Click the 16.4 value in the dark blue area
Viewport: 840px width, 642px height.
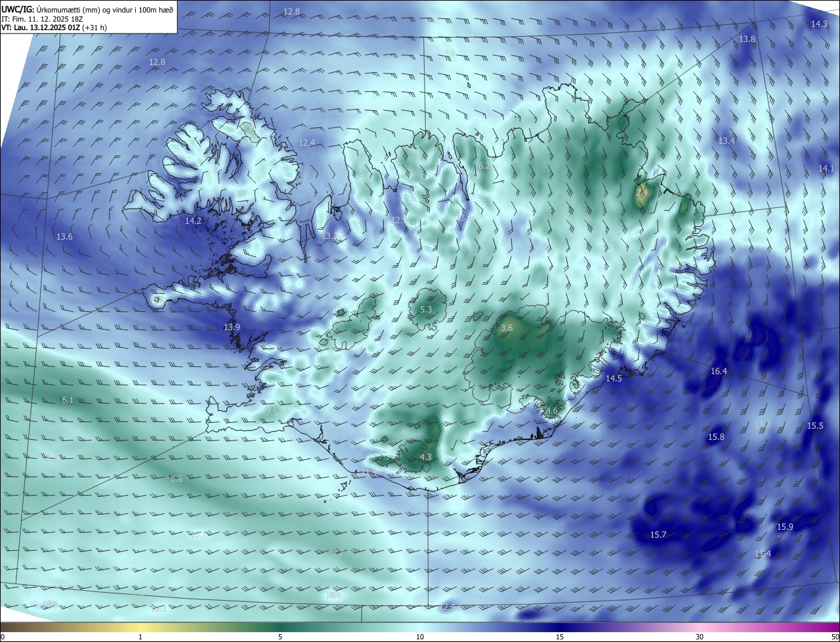[719, 371]
